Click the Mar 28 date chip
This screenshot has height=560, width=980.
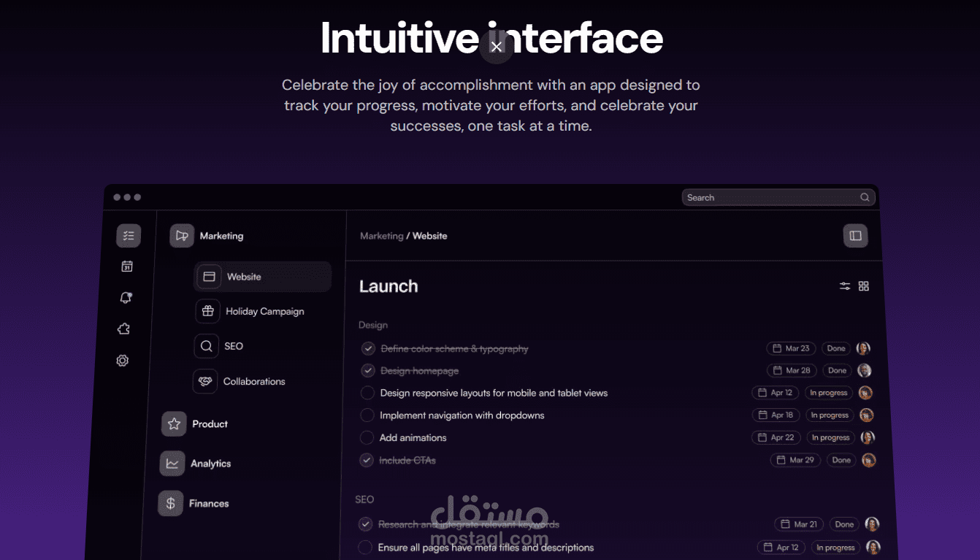click(792, 370)
